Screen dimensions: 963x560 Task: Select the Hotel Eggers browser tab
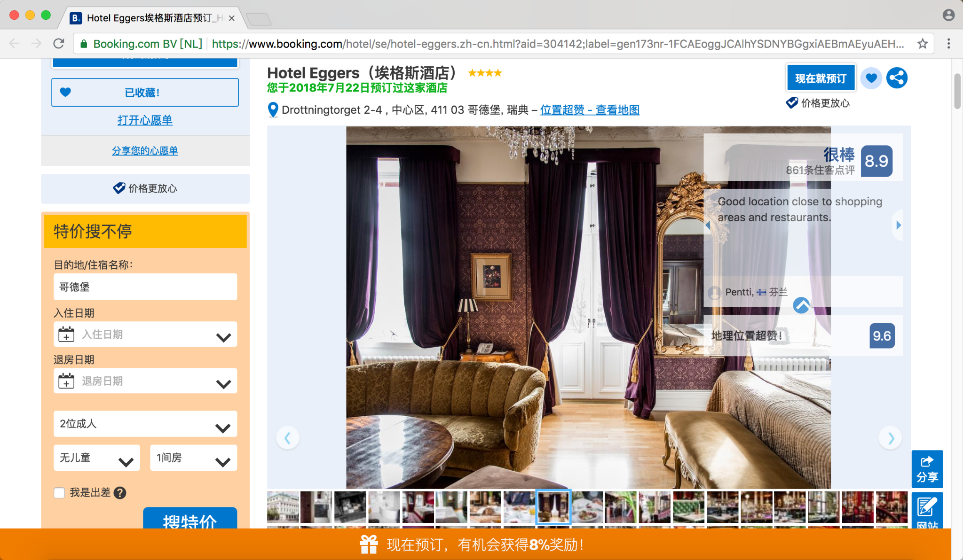click(x=153, y=18)
